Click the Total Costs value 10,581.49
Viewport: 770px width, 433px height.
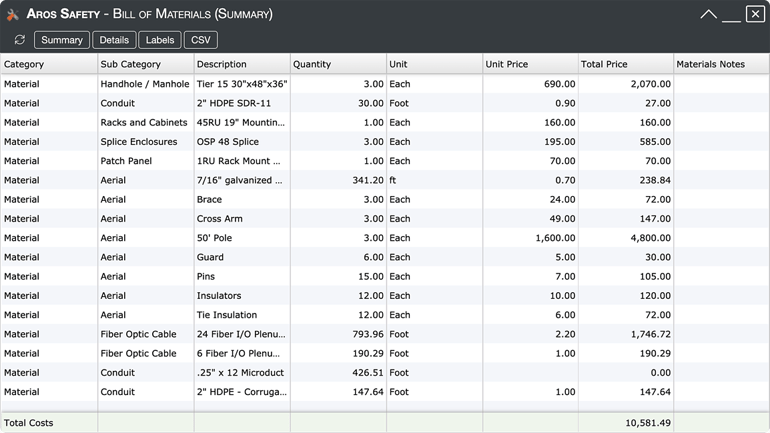pyautogui.click(x=648, y=423)
